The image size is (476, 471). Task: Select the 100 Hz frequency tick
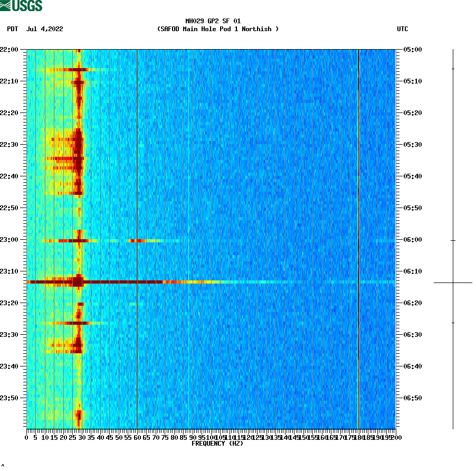212,437
